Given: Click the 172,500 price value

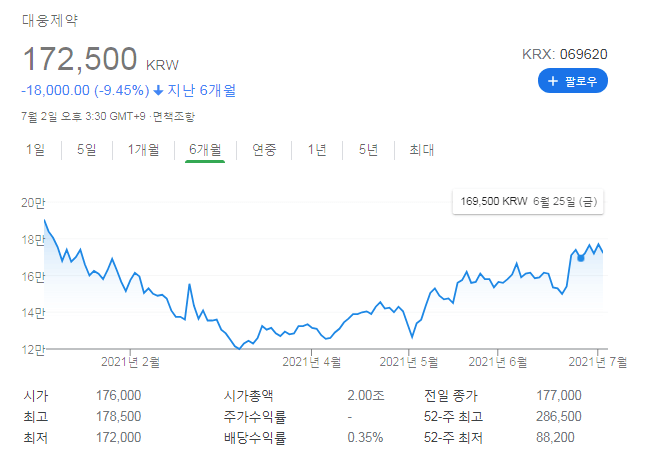Looking at the screenshot, I should pyautogui.click(x=80, y=59).
